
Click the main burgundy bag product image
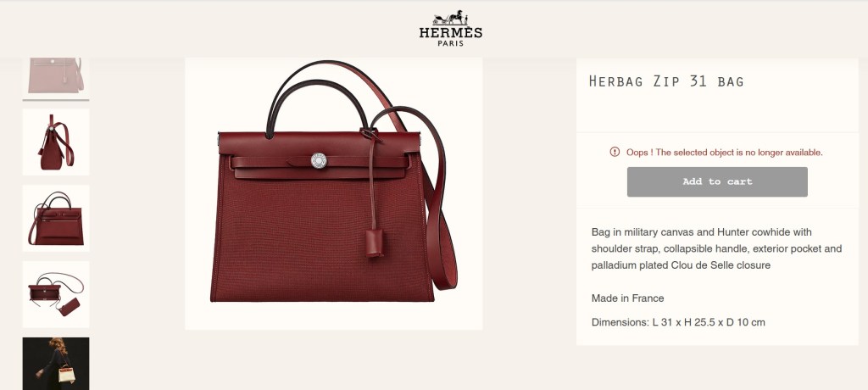click(334, 194)
